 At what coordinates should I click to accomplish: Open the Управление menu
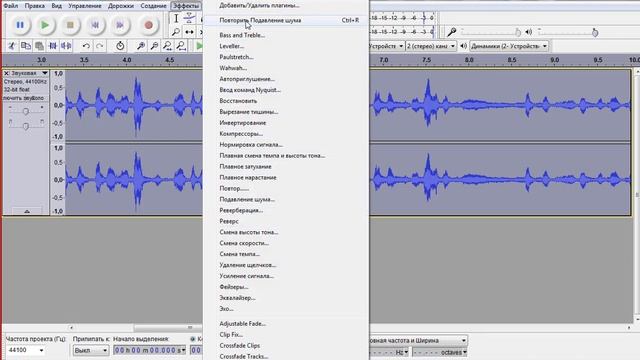click(x=84, y=6)
